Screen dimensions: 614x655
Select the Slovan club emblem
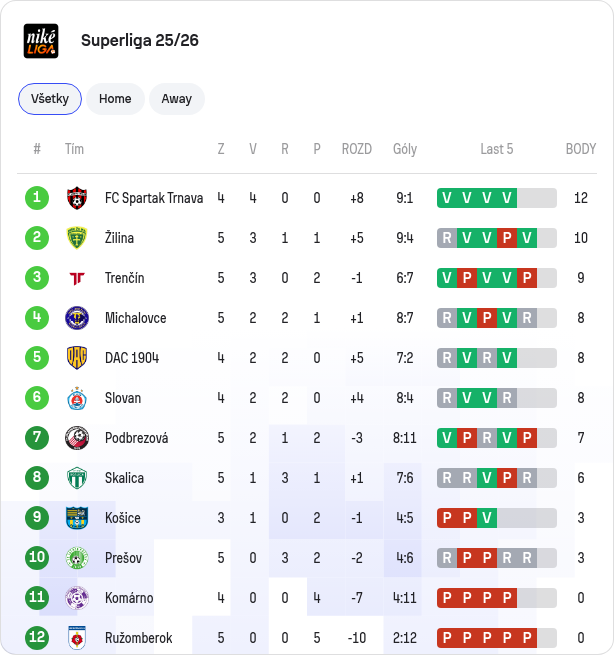77,398
